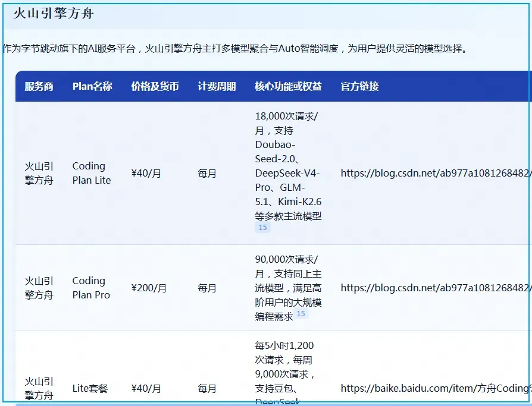Click 每月 billing cycle in Lite套餐 row
Image resolution: width=532 pixels, height=406 pixels.
pos(207,388)
